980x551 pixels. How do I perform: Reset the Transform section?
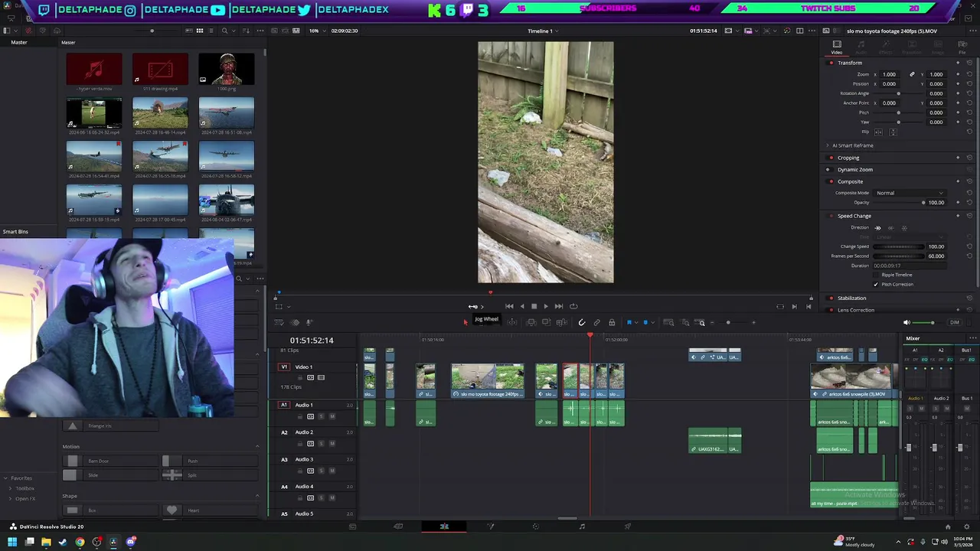pyautogui.click(x=969, y=63)
